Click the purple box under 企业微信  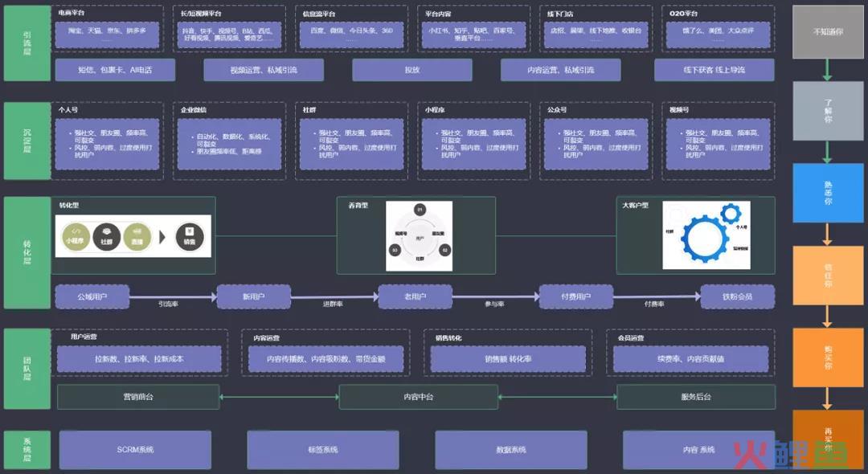click(229, 144)
